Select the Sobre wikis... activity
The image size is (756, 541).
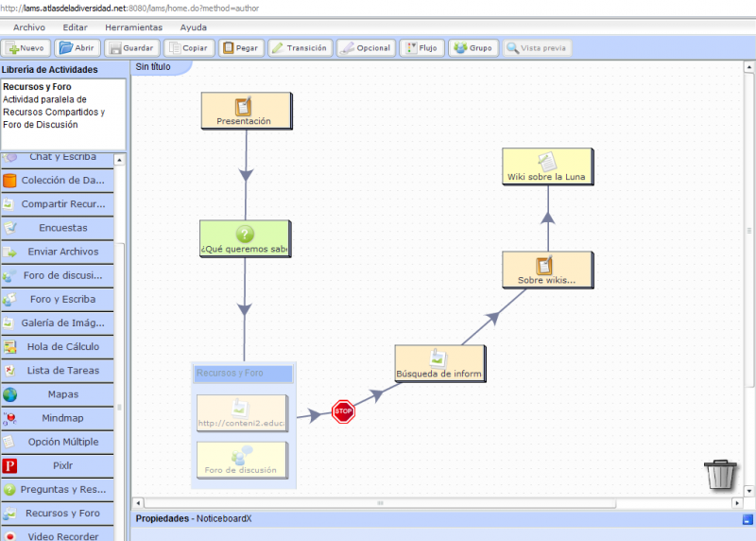pyautogui.click(x=548, y=270)
